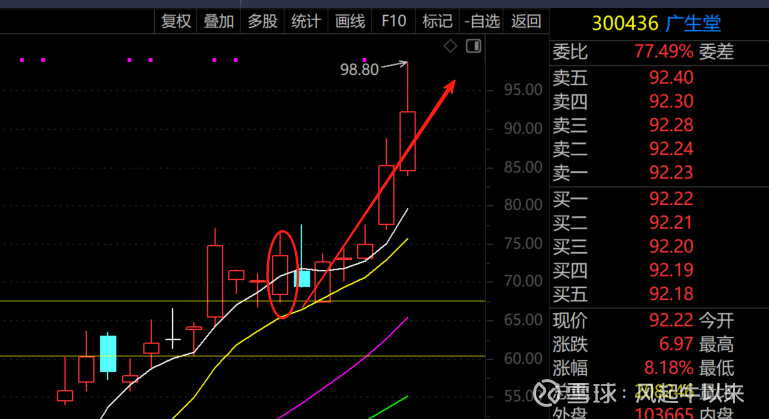This screenshot has width=769, height=419.
Task: Select 买一 price 92.22
Action: (671, 199)
